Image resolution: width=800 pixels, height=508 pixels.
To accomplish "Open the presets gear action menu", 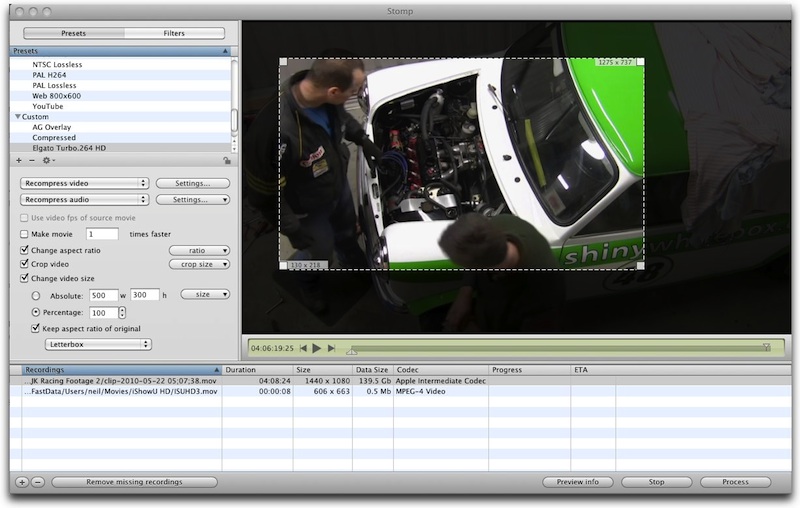I will point(48,160).
